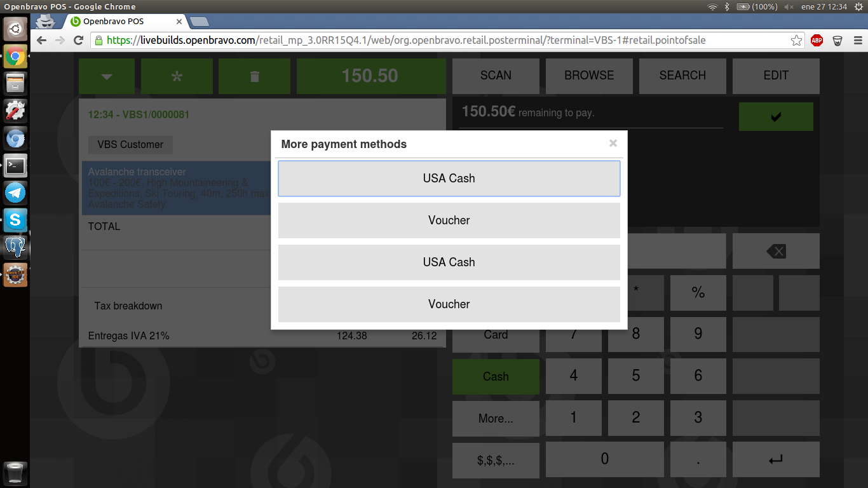The image size is (868, 488).
Task: Click the keypad enter arrow key
Action: click(x=776, y=459)
